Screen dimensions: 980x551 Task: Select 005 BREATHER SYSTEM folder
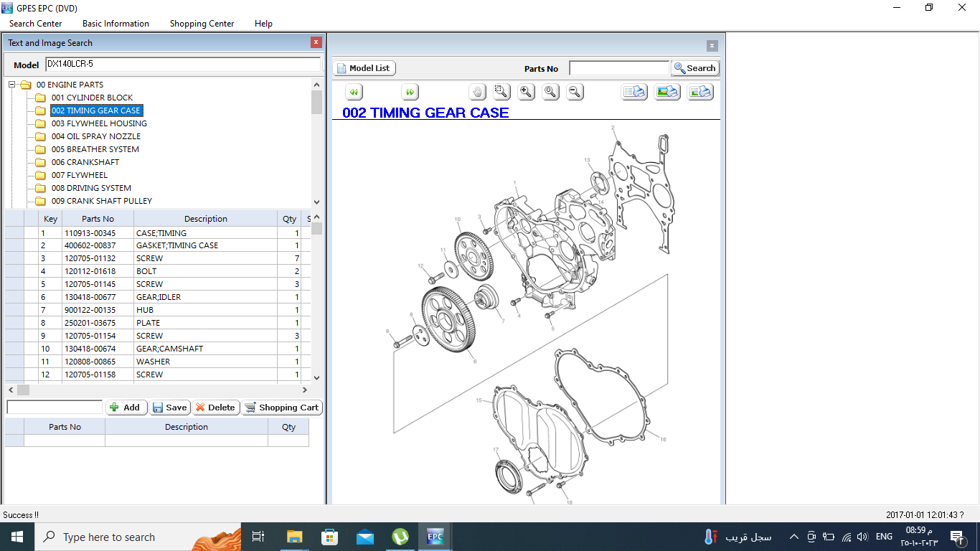95,149
